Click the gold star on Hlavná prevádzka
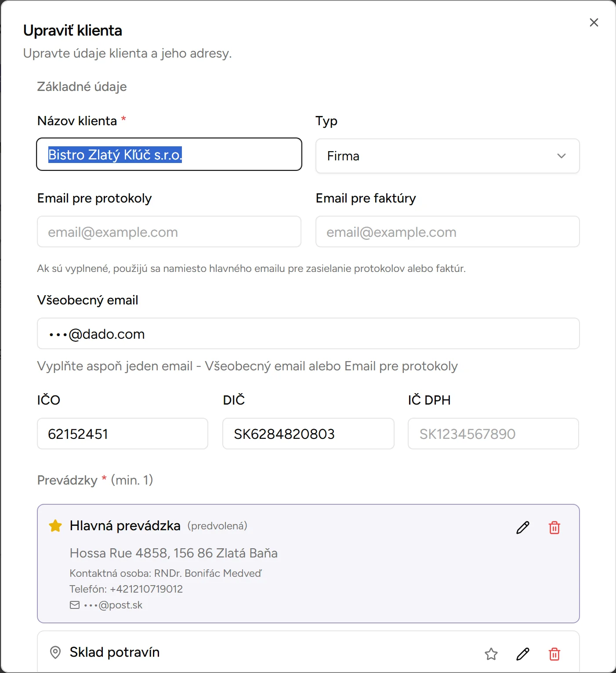Screen dimensions: 616x673 (x=55, y=526)
